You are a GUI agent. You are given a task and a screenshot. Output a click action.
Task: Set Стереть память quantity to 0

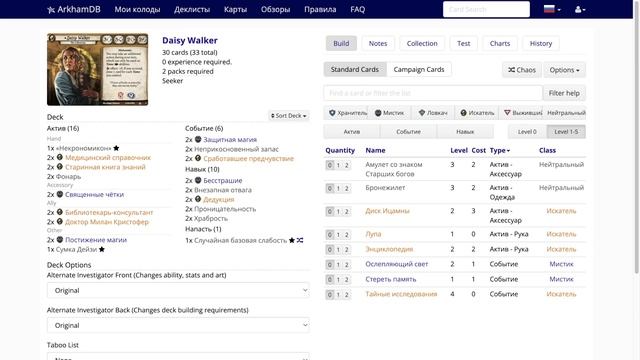pos(330,280)
